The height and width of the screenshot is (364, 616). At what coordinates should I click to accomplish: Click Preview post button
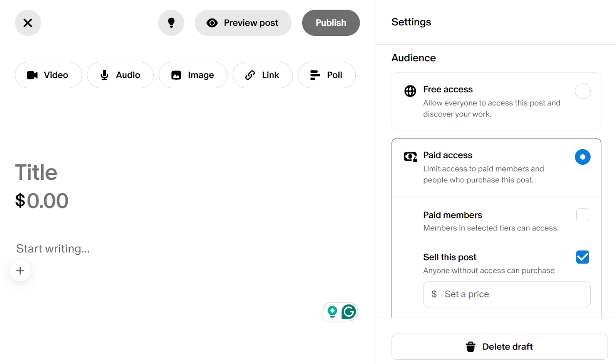pos(243,23)
